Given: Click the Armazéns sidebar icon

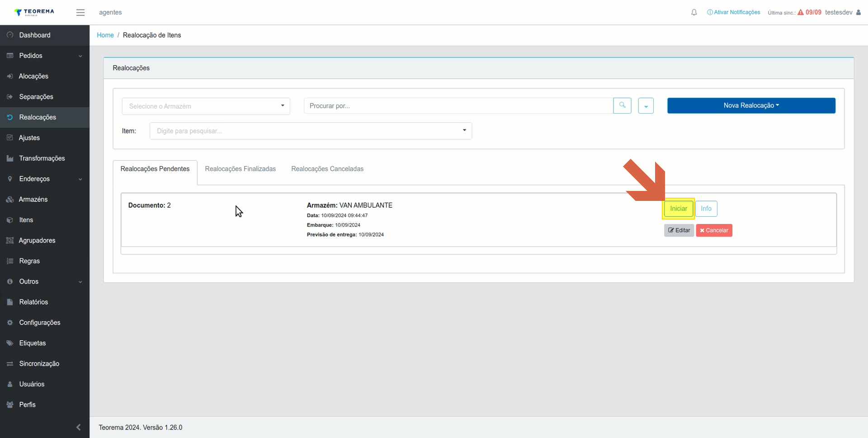Looking at the screenshot, I should click(x=10, y=200).
